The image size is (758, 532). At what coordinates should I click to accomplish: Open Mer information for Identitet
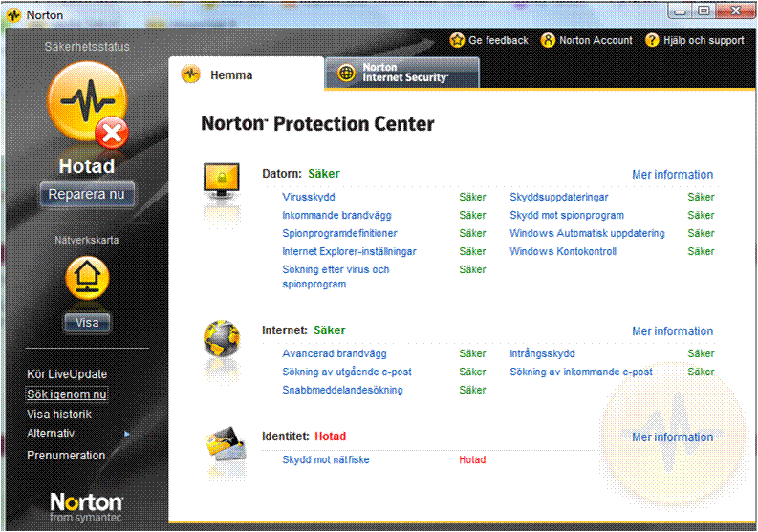tap(672, 436)
